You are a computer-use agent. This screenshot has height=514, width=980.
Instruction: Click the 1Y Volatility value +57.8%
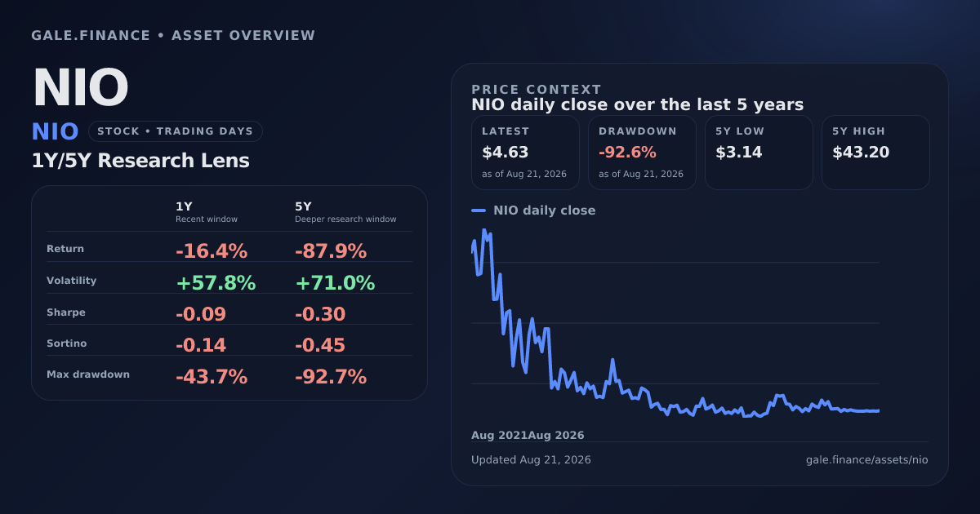pyautogui.click(x=216, y=283)
